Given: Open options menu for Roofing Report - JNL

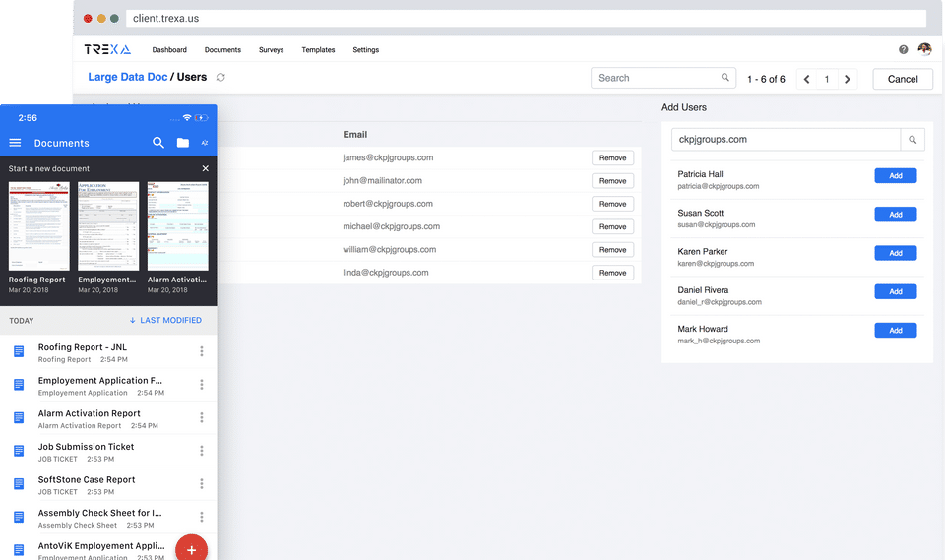Looking at the screenshot, I should pyautogui.click(x=201, y=351).
